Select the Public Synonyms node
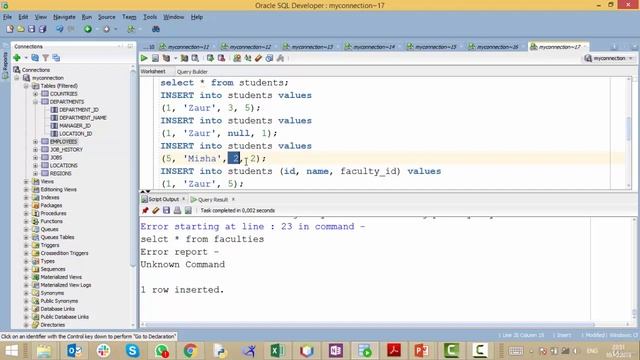This screenshot has width=640, height=360. [59, 301]
